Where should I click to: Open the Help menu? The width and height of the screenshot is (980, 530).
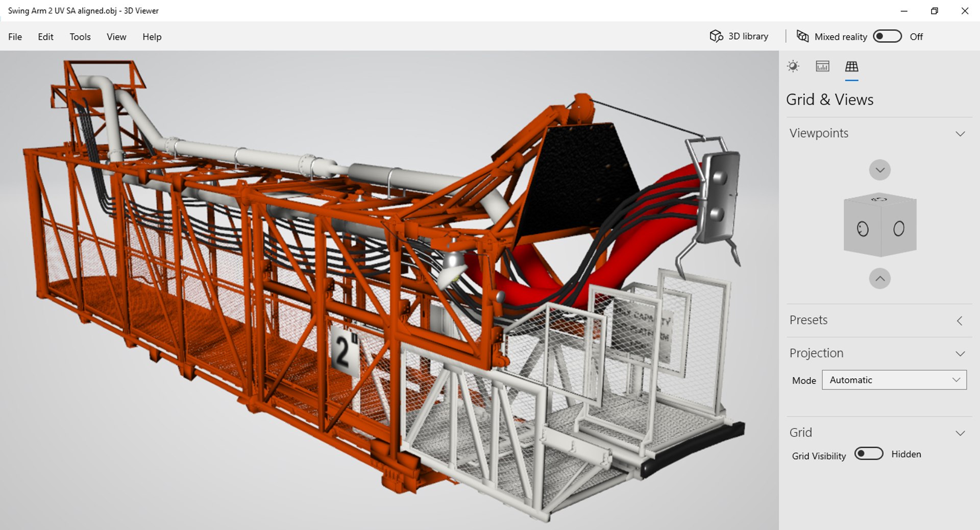click(152, 37)
